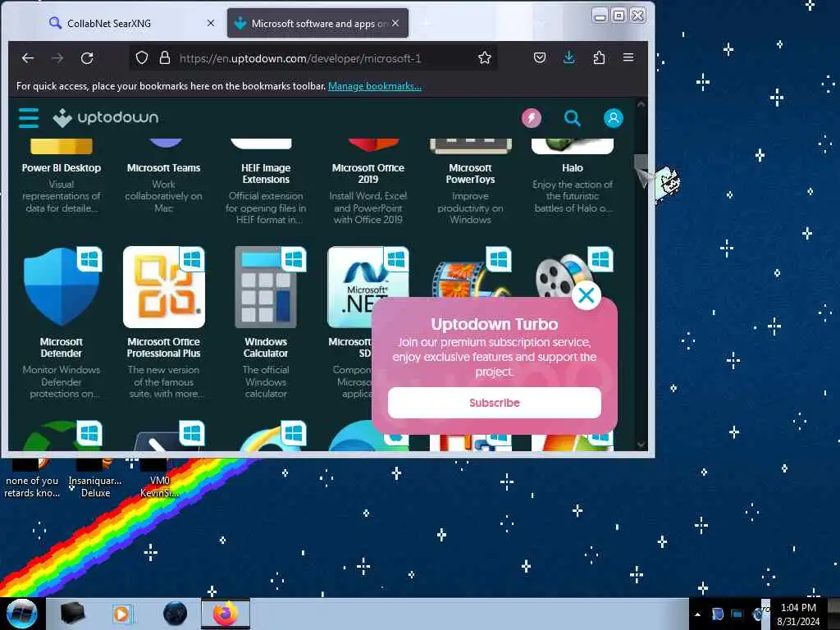The width and height of the screenshot is (840, 630).
Task: Go to Uptodown home via logo
Action: pyautogui.click(x=106, y=117)
